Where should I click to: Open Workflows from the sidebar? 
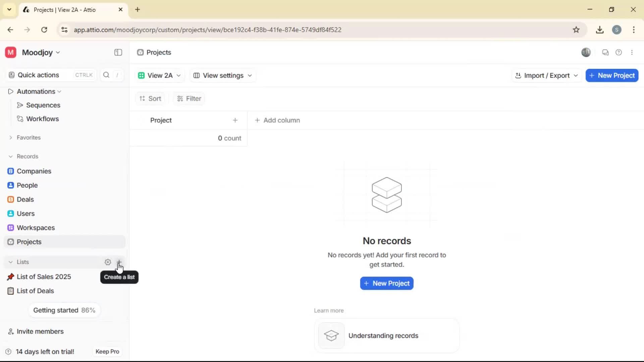tap(43, 119)
